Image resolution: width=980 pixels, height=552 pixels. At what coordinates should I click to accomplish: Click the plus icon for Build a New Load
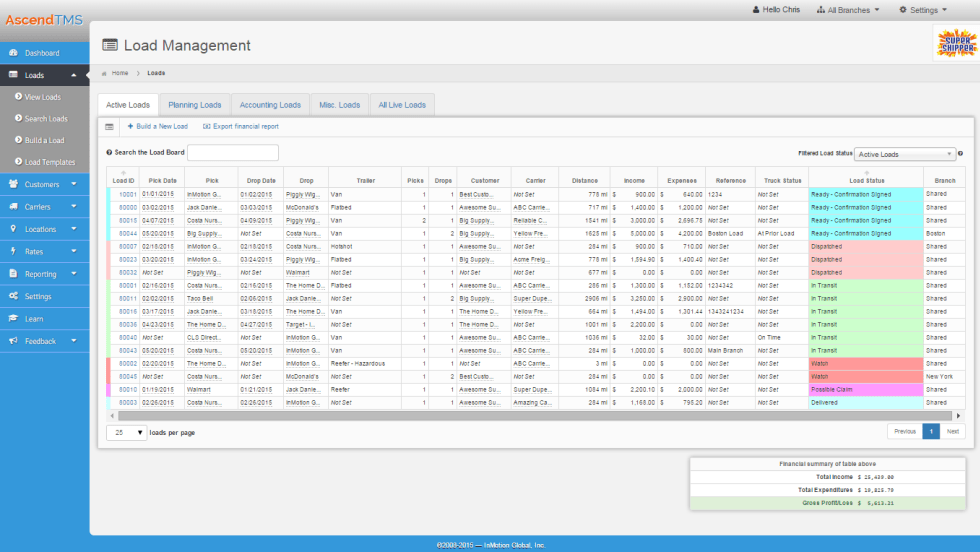pos(130,126)
